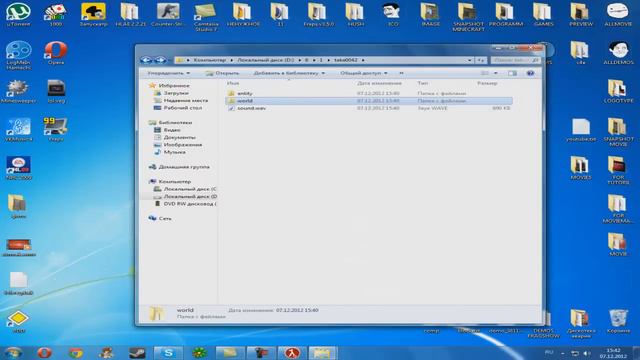Select the entity folder row
Screen dimensions: 640x360
click(x=369, y=93)
